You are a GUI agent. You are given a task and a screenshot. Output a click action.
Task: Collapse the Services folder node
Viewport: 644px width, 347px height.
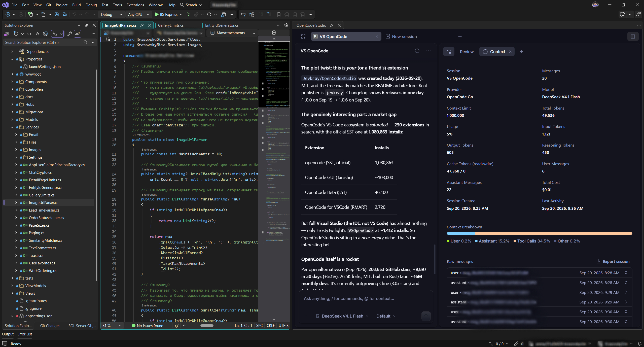pos(12,127)
